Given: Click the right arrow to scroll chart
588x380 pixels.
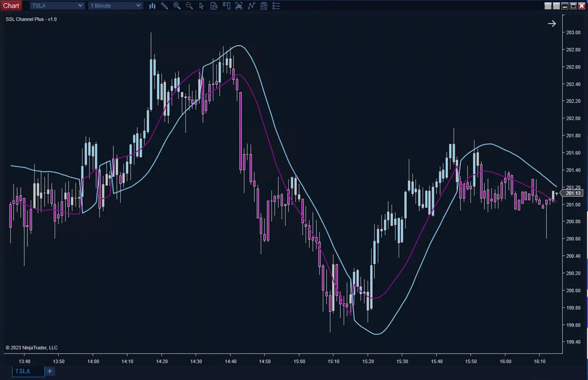Looking at the screenshot, I should click(552, 23).
